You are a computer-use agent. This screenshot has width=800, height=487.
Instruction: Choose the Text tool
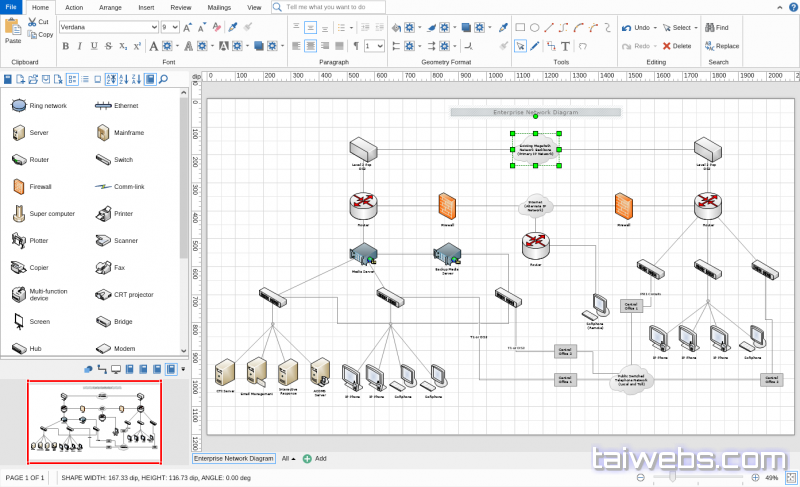pyautogui.click(x=566, y=46)
